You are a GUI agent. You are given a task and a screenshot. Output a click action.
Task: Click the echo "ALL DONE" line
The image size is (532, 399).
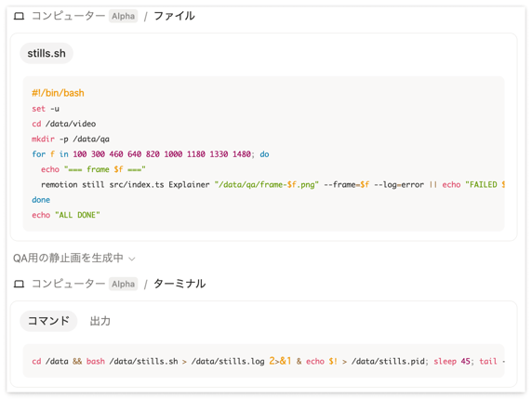point(66,215)
